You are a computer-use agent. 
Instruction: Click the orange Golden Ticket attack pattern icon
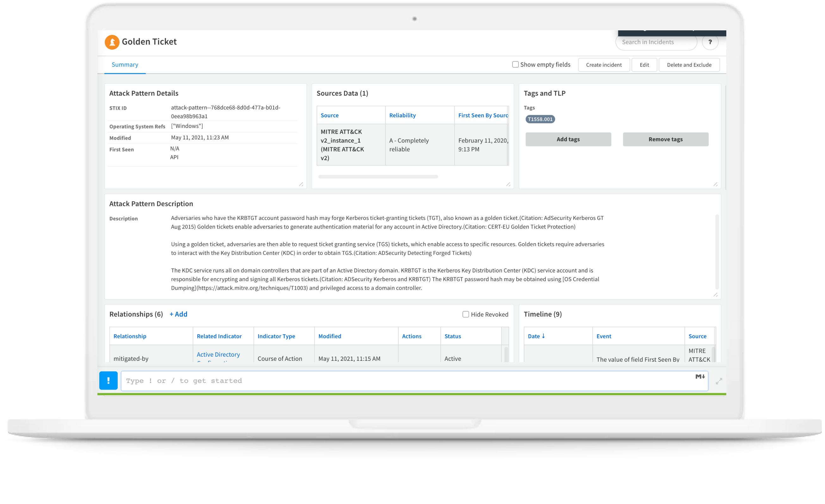coord(112,42)
